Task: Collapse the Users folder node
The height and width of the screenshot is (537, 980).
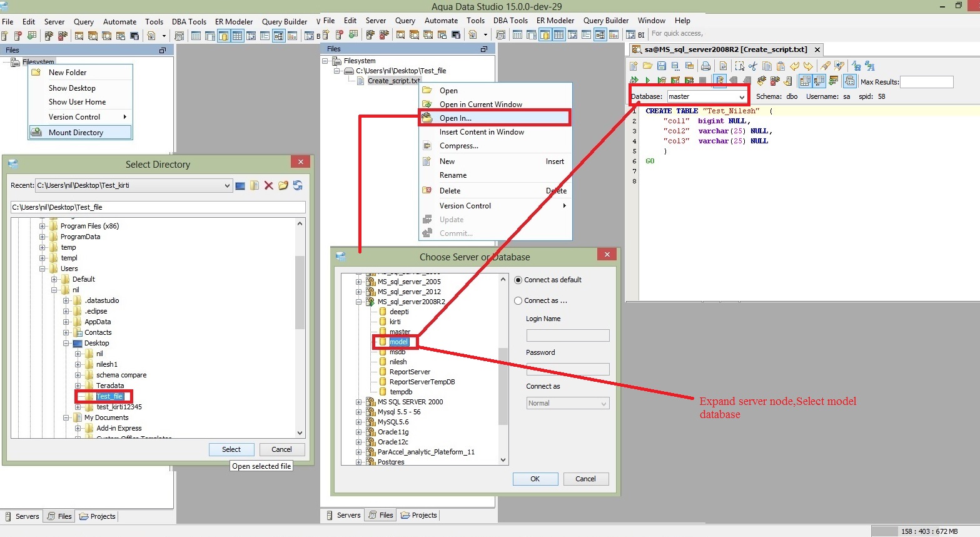Action: click(43, 268)
